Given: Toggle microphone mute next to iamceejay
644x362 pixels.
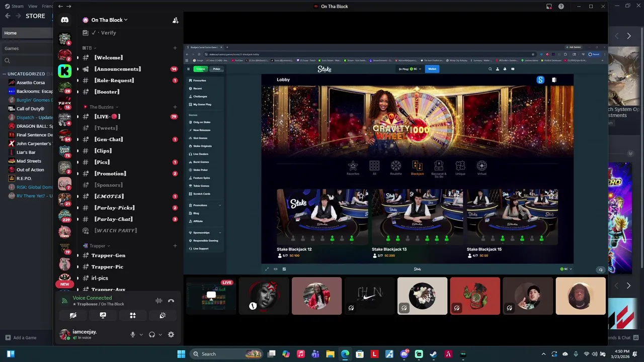Looking at the screenshot, I should [133, 334].
